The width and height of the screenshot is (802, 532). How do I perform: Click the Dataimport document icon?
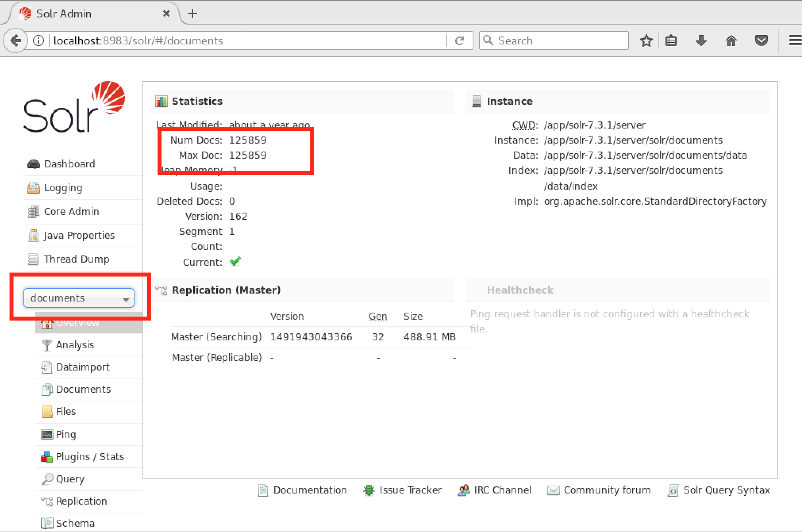point(47,367)
